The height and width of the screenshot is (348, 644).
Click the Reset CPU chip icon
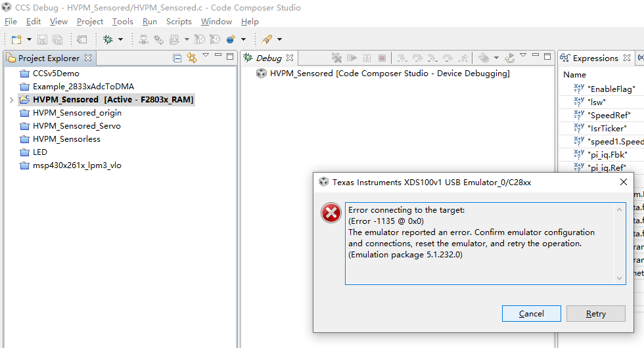click(484, 58)
